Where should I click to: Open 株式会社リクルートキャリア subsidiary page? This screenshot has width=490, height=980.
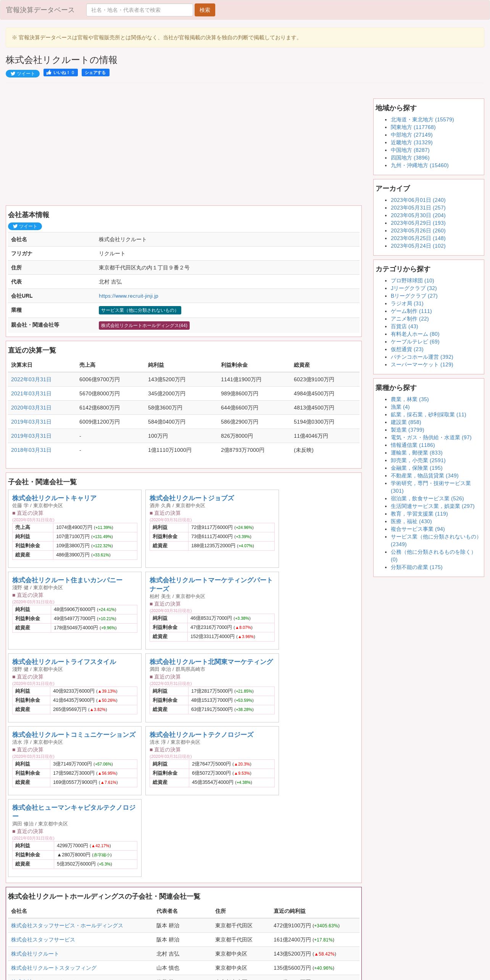click(x=54, y=498)
